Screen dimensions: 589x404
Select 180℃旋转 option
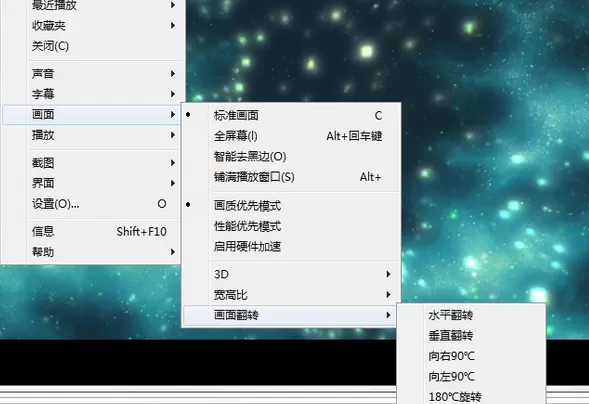[471, 396]
